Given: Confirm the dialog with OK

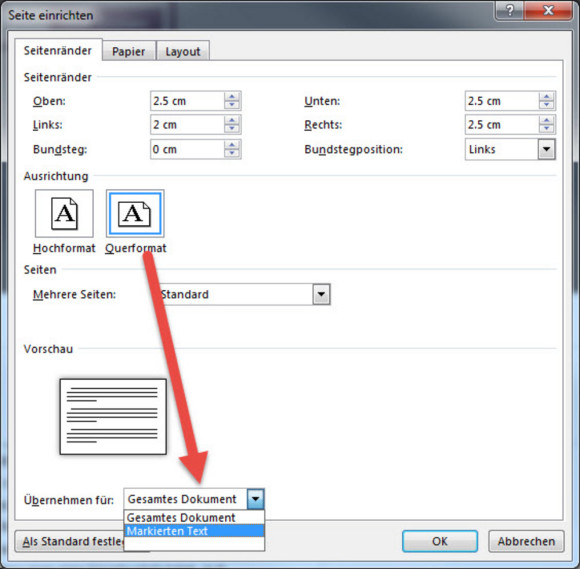Looking at the screenshot, I should coord(440,541).
